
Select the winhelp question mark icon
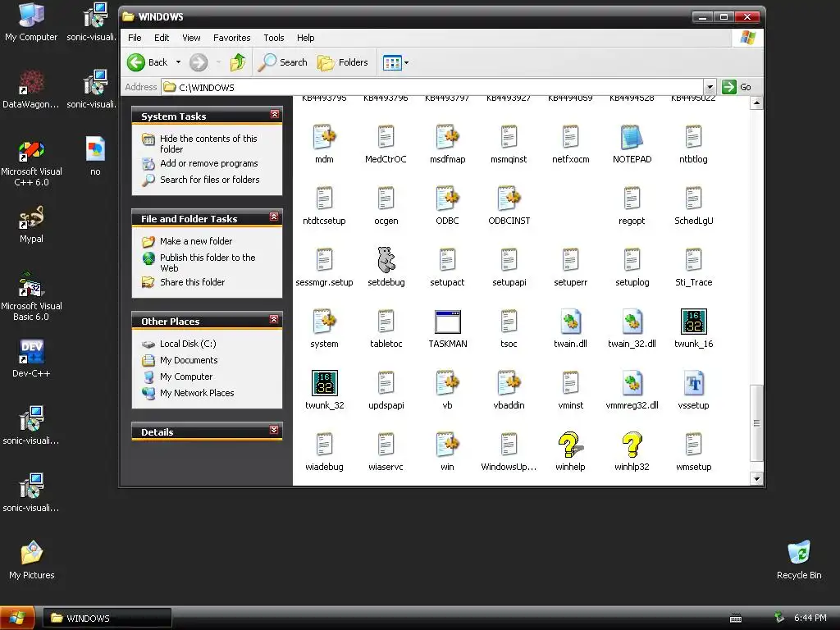[x=570, y=445]
